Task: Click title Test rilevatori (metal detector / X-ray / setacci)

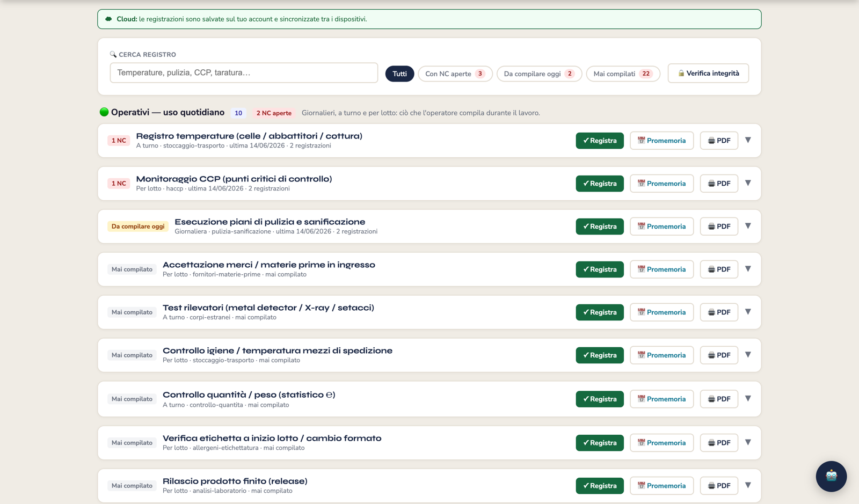Action: 268,308
